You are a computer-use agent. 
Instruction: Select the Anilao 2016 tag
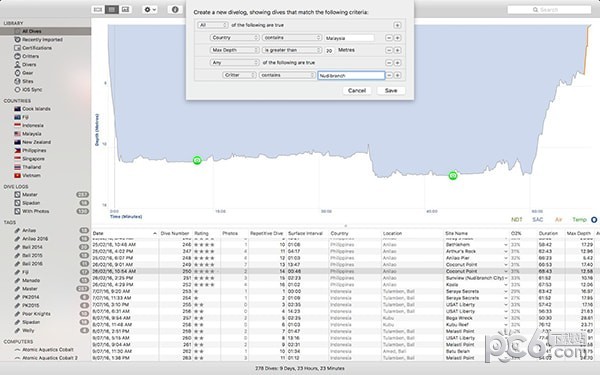tap(35, 239)
